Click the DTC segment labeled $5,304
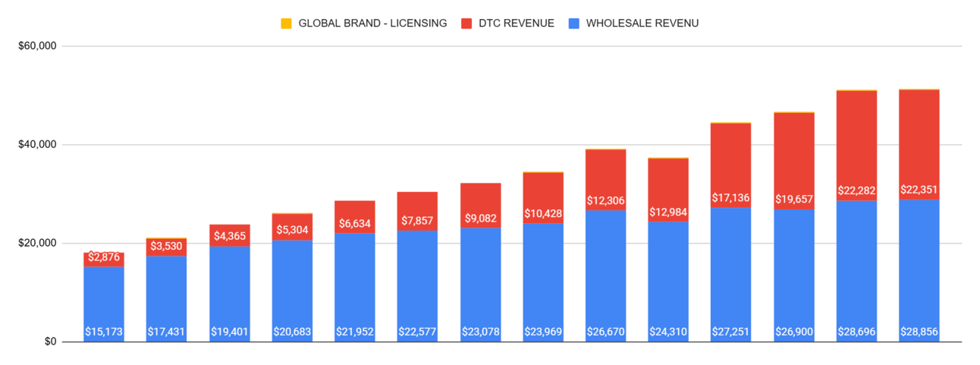 [x=292, y=227]
